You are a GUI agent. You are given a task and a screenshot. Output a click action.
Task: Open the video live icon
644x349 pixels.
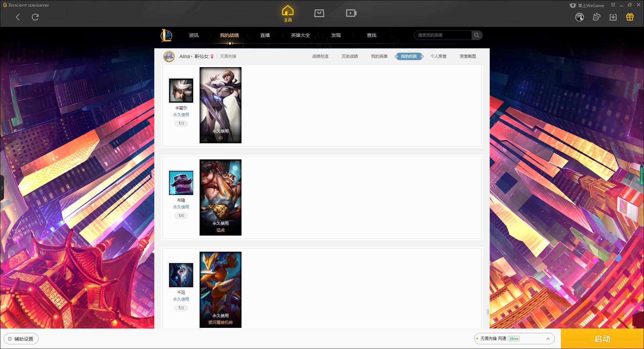coord(351,13)
